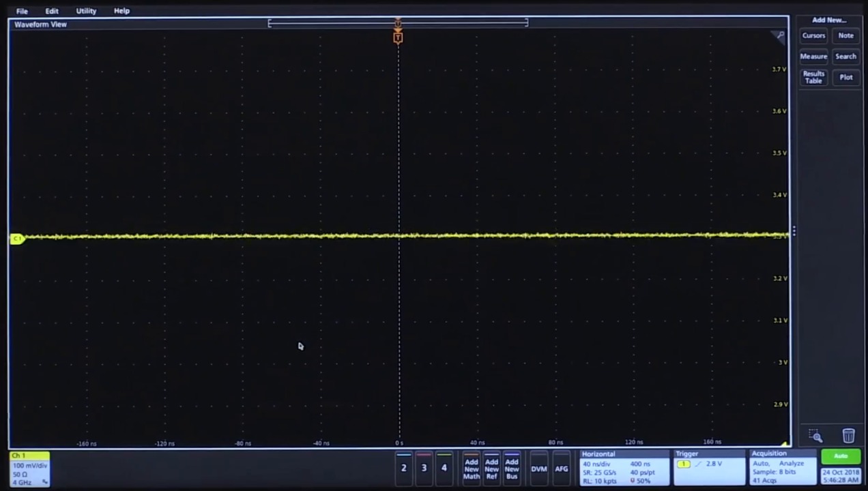868x491 pixels.
Task: Open the Horizontal settings badge
Action: [624, 468]
